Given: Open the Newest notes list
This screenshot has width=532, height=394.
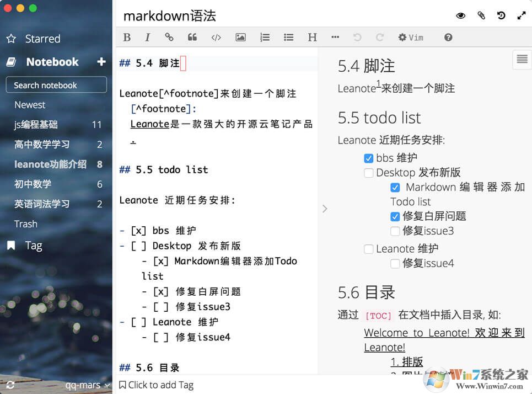Looking at the screenshot, I should [x=30, y=105].
